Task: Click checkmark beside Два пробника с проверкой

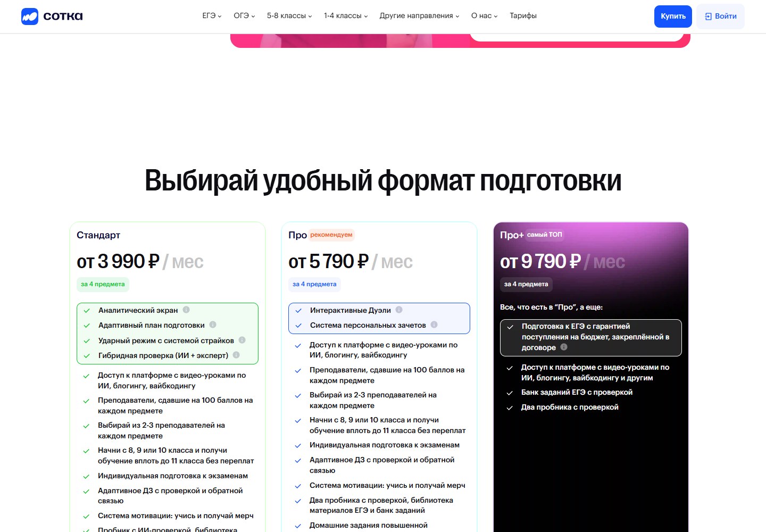Action: (x=510, y=408)
